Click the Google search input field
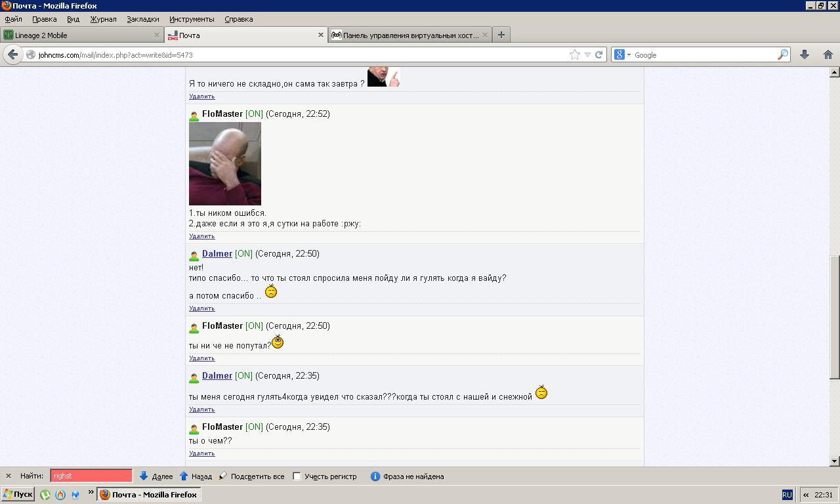The width and height of the screenshot is (840, 504). pos(703,55)
